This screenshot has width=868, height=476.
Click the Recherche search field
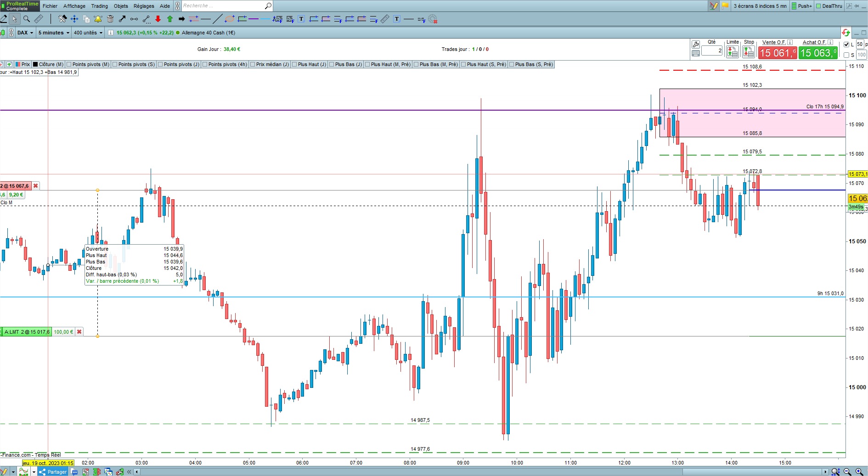223,6
